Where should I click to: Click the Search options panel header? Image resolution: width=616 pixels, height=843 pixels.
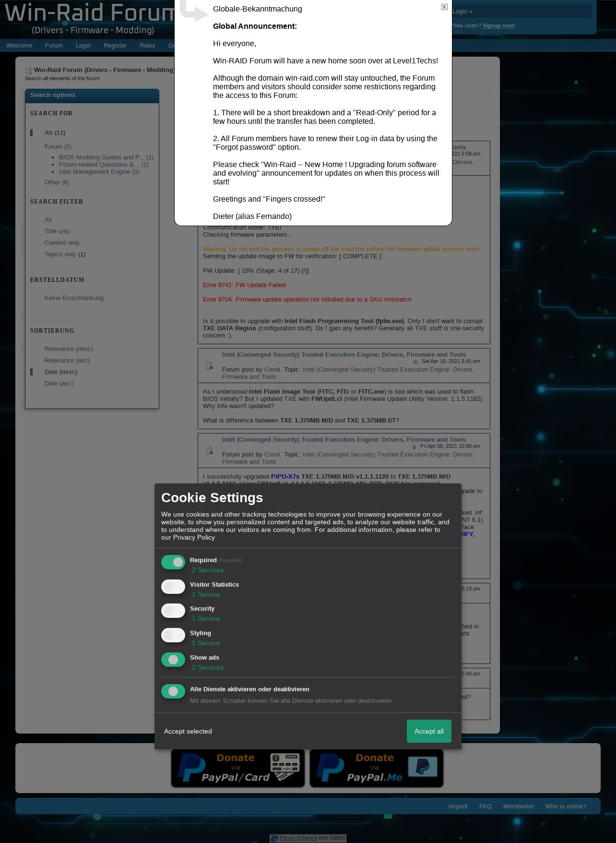coord(92,96)
